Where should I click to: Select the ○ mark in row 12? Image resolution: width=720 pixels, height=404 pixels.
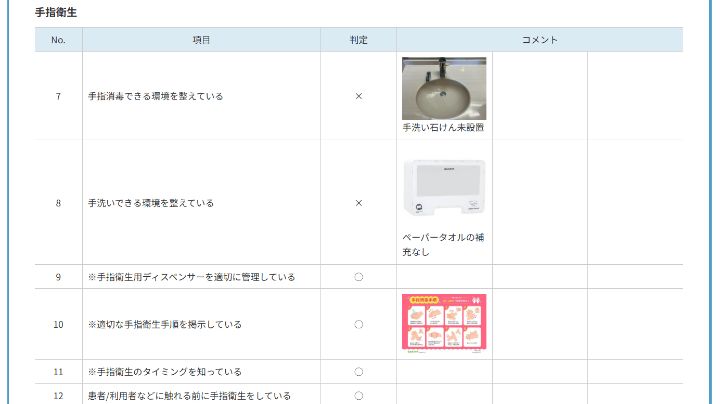[x=358, y=395]
